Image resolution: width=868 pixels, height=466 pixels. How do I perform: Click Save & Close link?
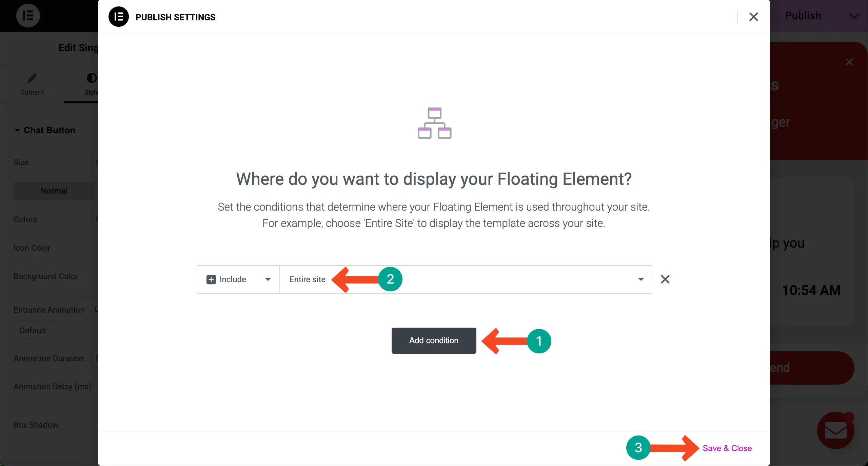pyautogui.click(x=727, y=448)
